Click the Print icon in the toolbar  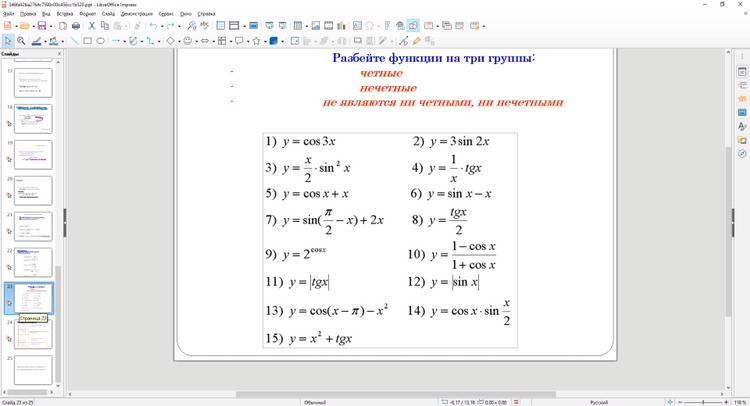pyautogui.click(x=78, y=25)
